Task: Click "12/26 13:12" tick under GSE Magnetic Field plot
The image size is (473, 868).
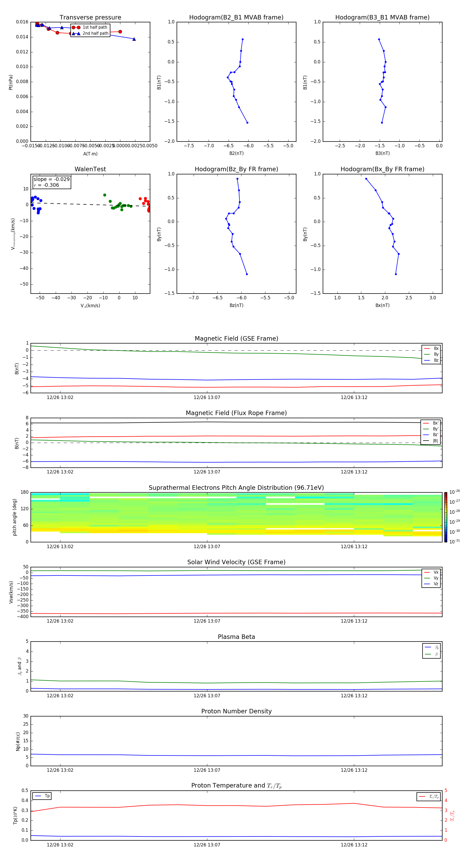Action: (x=354, y=398)
